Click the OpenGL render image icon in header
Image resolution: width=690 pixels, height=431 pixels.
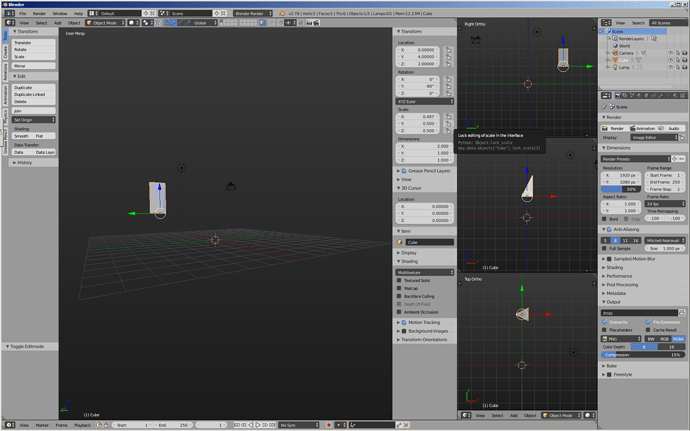pos(309,22)
